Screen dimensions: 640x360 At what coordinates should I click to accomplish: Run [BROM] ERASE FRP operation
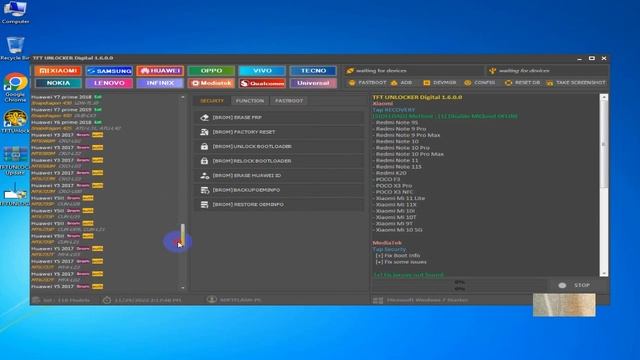[x=279, y=118]
